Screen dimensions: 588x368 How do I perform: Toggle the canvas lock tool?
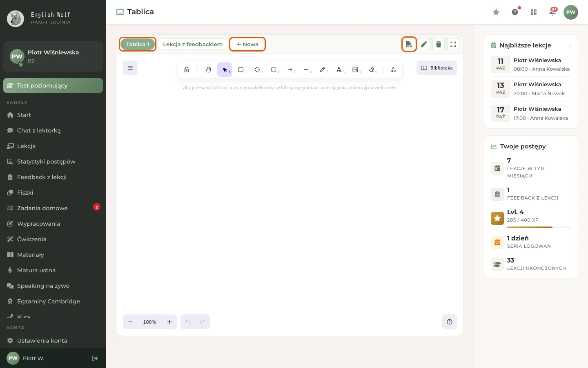pyautogui.click(x=187, y=70)
